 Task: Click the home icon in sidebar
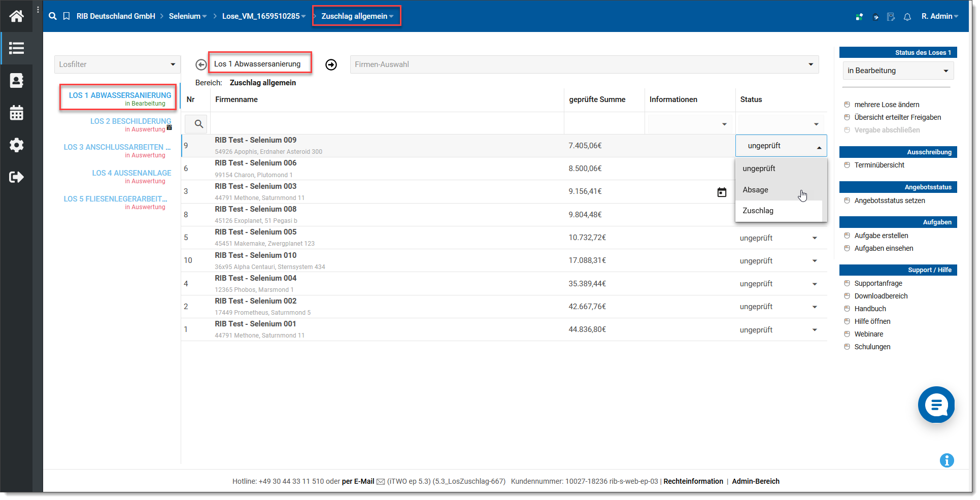coord(16,16)
